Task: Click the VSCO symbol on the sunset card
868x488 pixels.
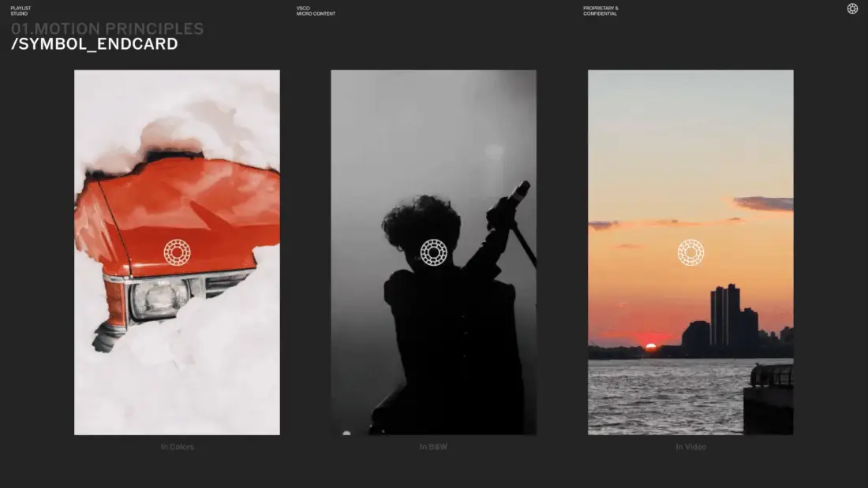Action: tap(691, 252)
